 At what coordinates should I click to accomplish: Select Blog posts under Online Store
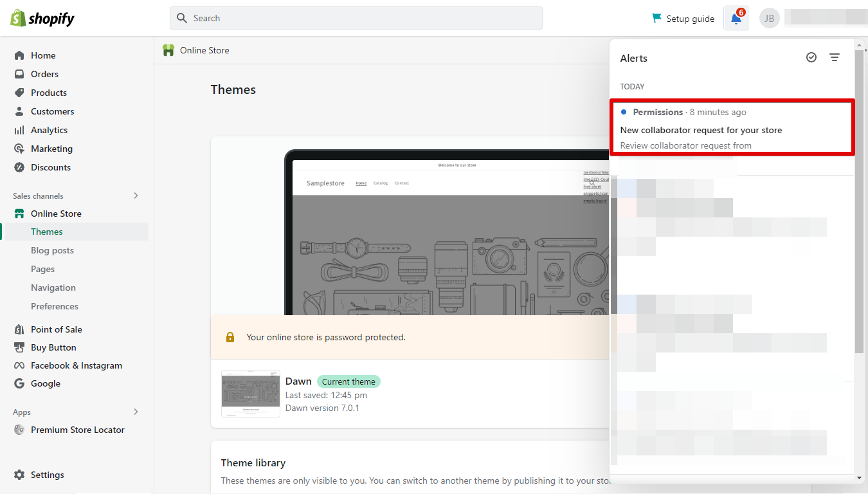point(52,250)
